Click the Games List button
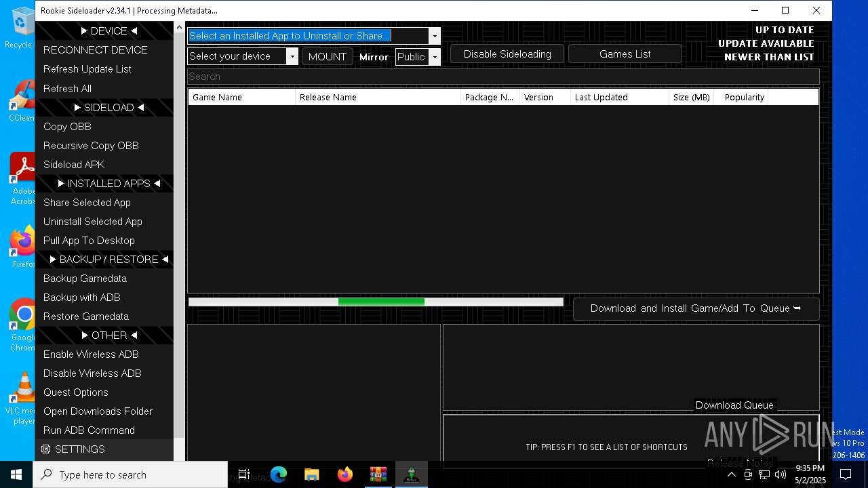The width and height of the screenshot is (868, 488). coord(625,54)
